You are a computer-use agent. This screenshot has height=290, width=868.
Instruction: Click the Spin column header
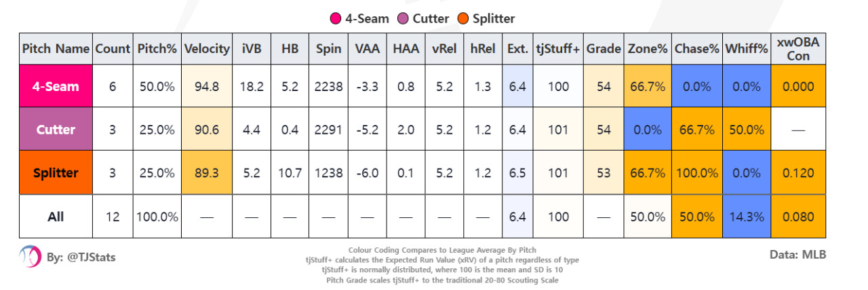coord(328,49)
